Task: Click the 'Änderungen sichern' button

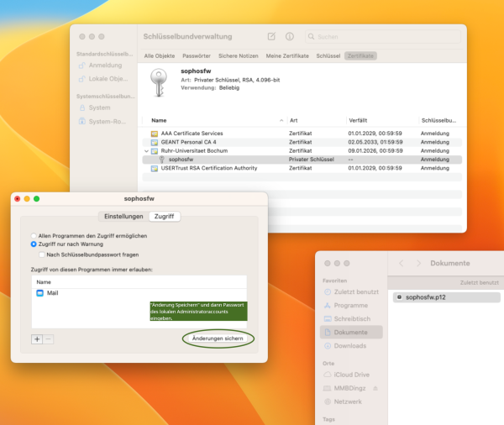Action: [218, 337]
